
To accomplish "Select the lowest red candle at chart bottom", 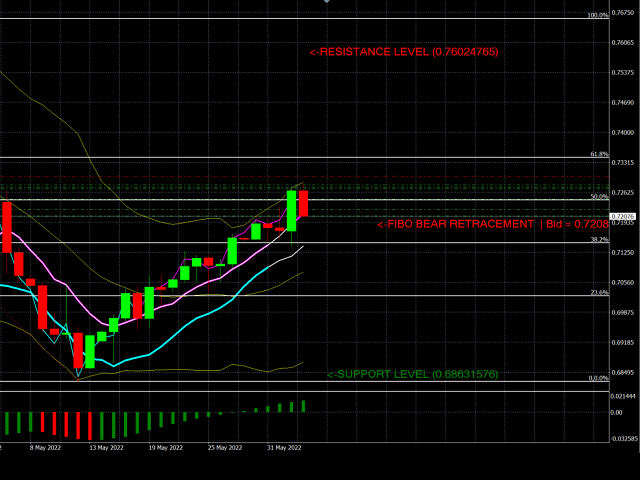I will pyautogui.click(x=78, y=351).
